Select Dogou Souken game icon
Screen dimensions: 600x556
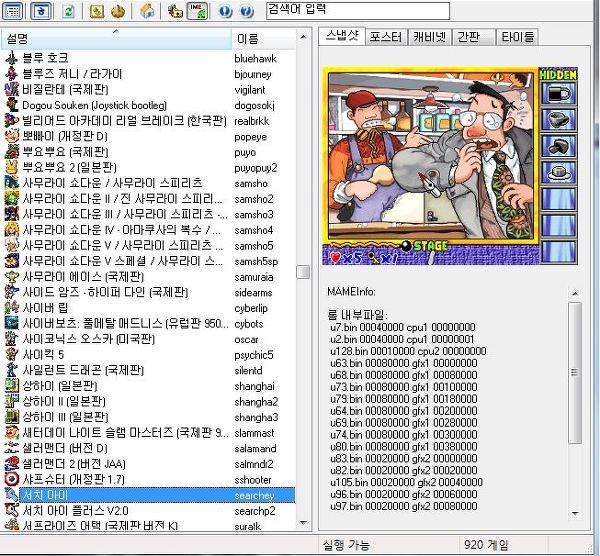[11, 105]
